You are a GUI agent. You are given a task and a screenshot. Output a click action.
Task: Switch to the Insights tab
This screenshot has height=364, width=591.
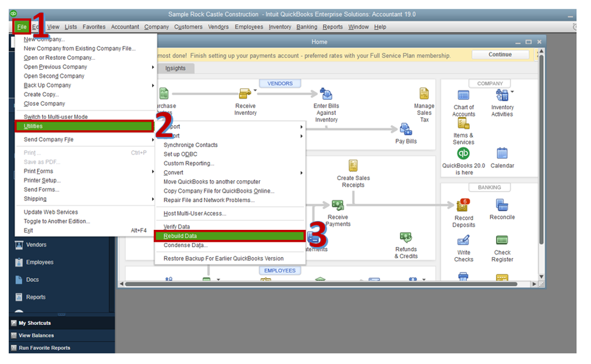pyautogui.click(x=175, y=68)
